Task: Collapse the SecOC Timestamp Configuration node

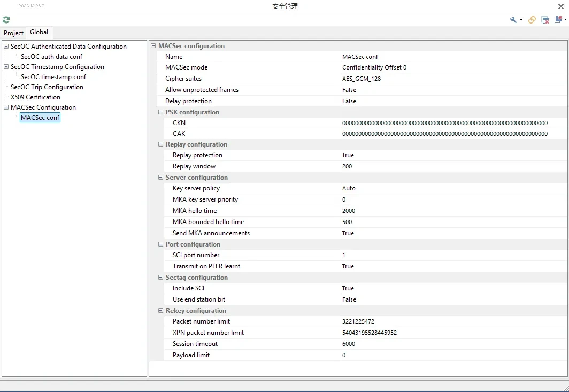Action: tap(6, 67)
